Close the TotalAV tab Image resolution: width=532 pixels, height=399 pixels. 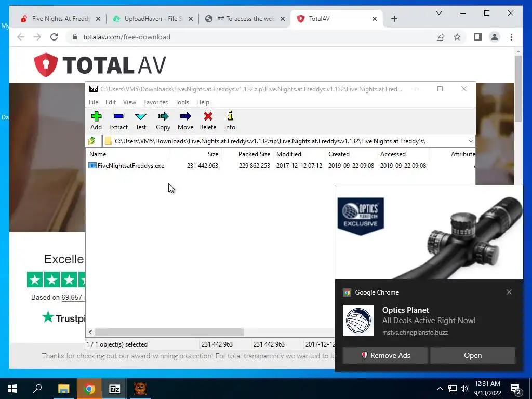(x=374, y=19)
